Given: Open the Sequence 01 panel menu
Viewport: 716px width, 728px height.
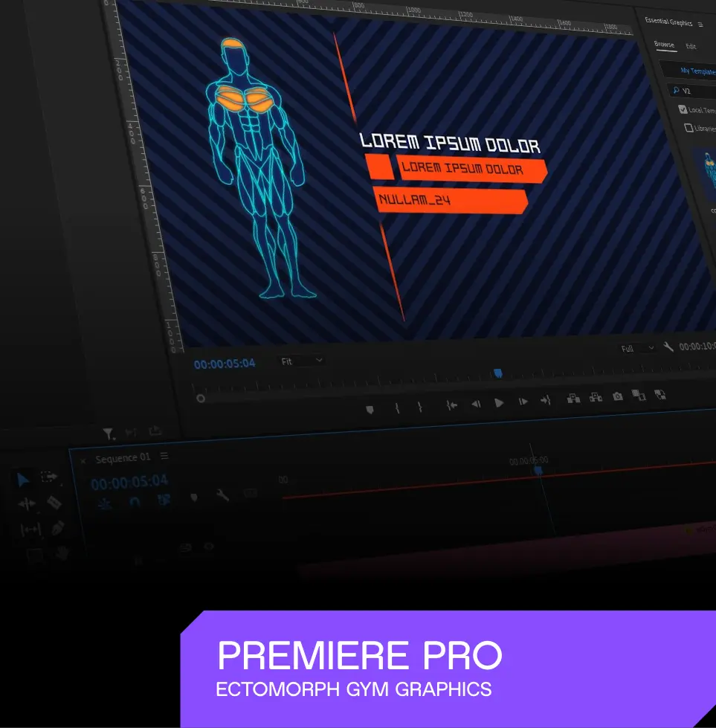Looking at the screenshot, I should click(x=165, y=456).
